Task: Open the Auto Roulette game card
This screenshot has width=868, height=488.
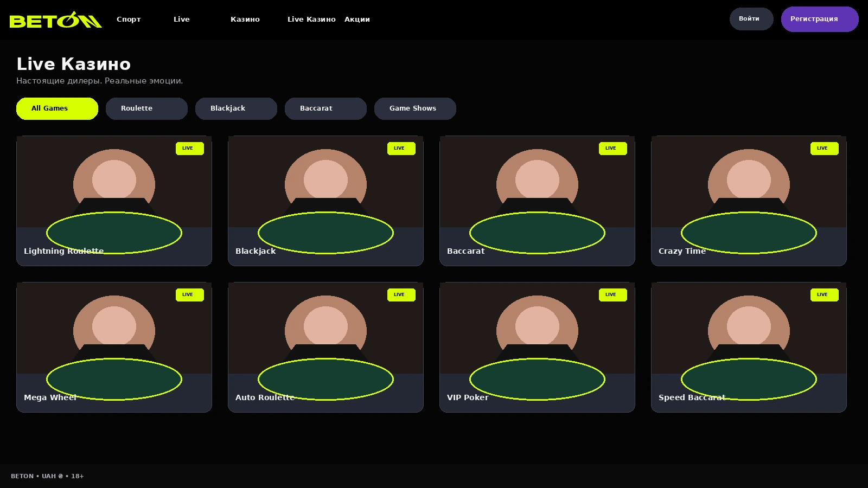Action: tap(325, 347)
